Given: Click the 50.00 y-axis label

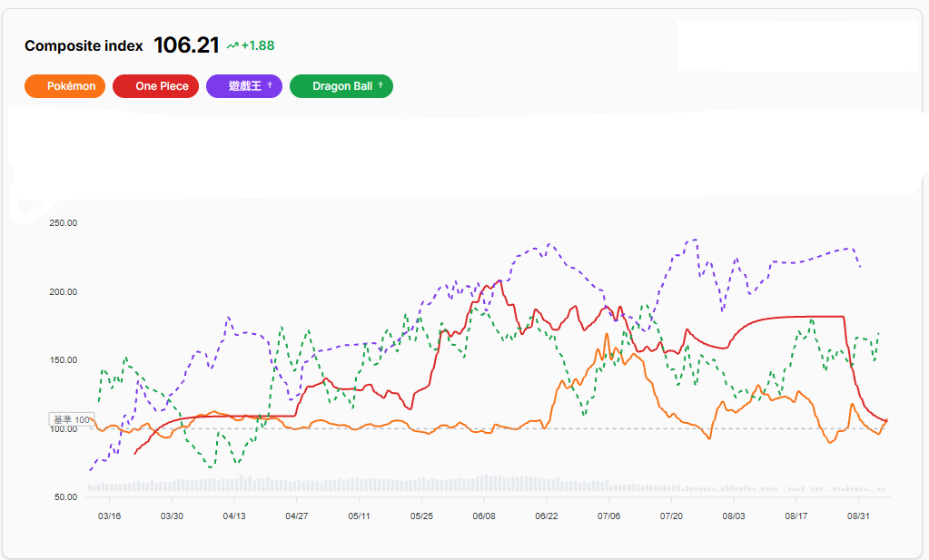Looking at the screenshot, I should [x=65, y=497].
